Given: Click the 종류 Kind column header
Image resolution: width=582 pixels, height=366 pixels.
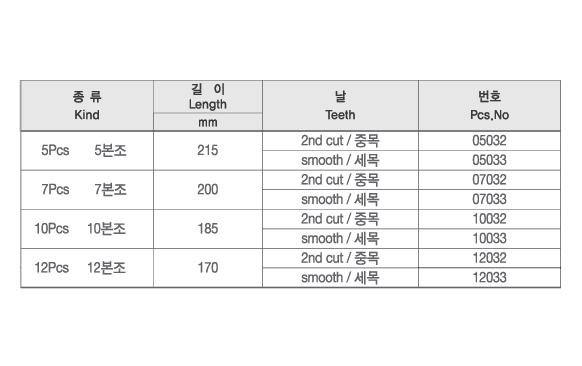Looking at the screenshot, I should [x=87, y=105].
